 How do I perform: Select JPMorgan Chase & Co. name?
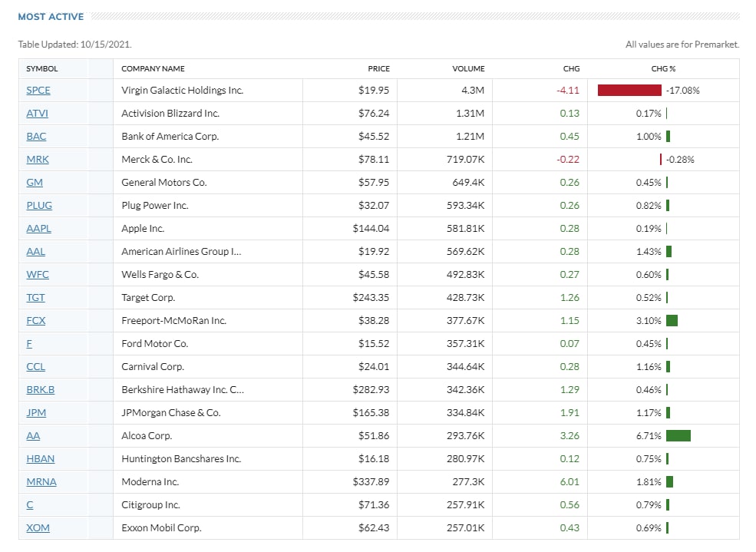coord(171,413)
